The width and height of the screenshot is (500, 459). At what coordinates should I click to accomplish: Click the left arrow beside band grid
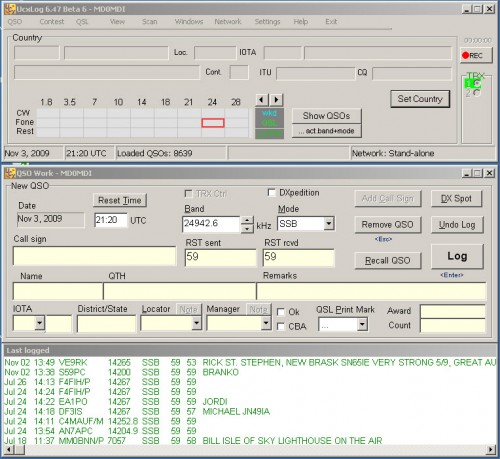[x=262, y=99]
